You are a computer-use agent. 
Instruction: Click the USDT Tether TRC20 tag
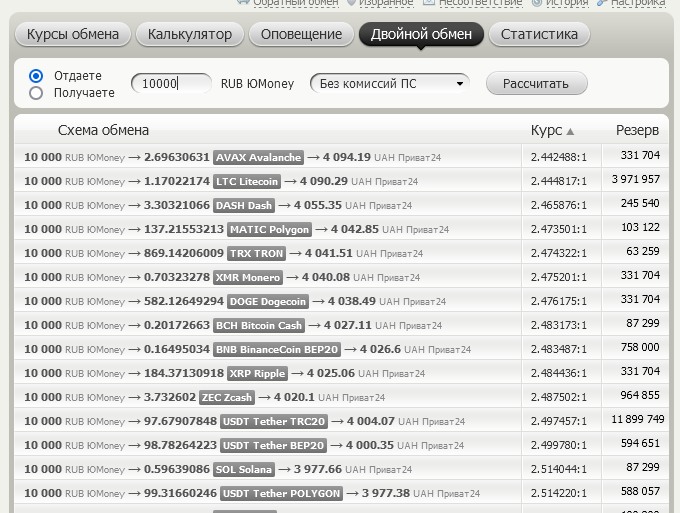274,421
